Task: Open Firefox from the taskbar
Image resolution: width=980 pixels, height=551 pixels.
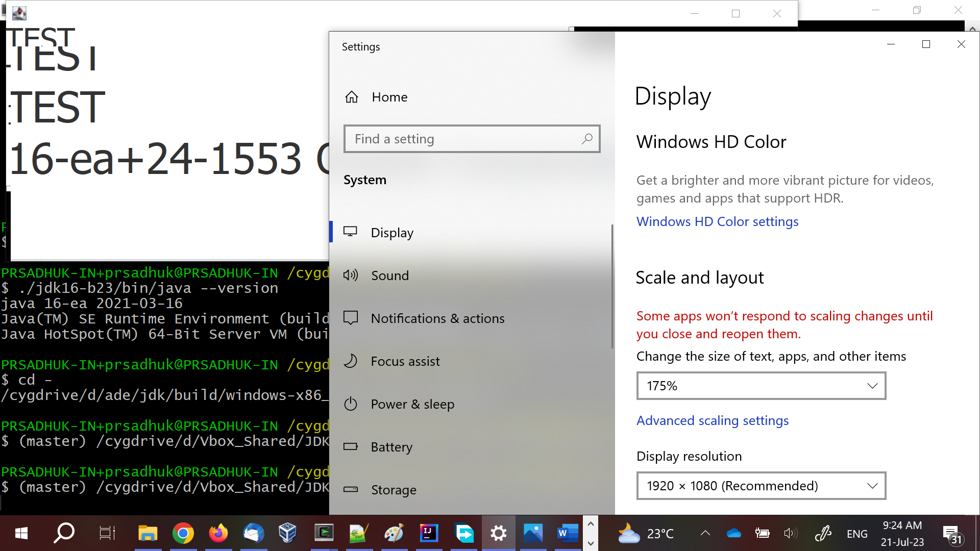Action: [218, 534]
